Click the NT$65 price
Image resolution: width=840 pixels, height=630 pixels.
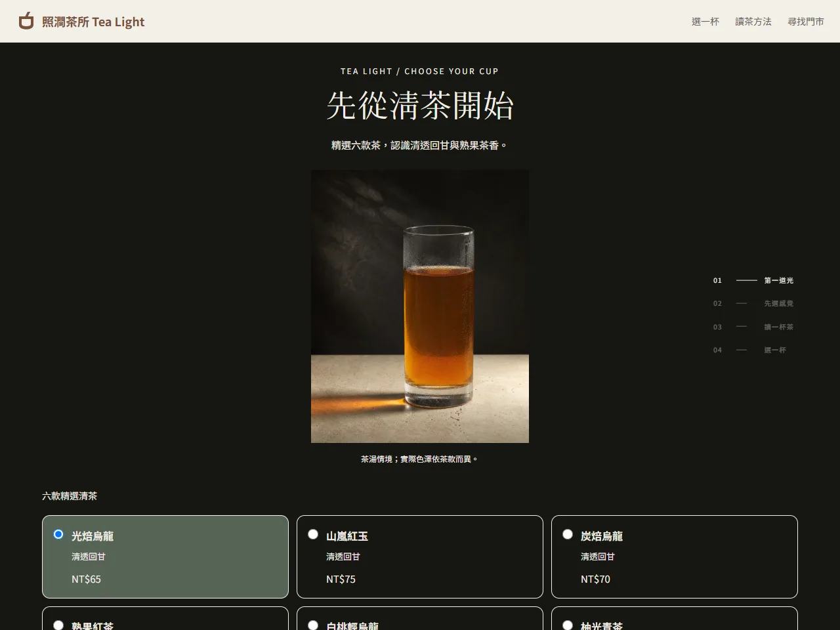click(86, 579)
